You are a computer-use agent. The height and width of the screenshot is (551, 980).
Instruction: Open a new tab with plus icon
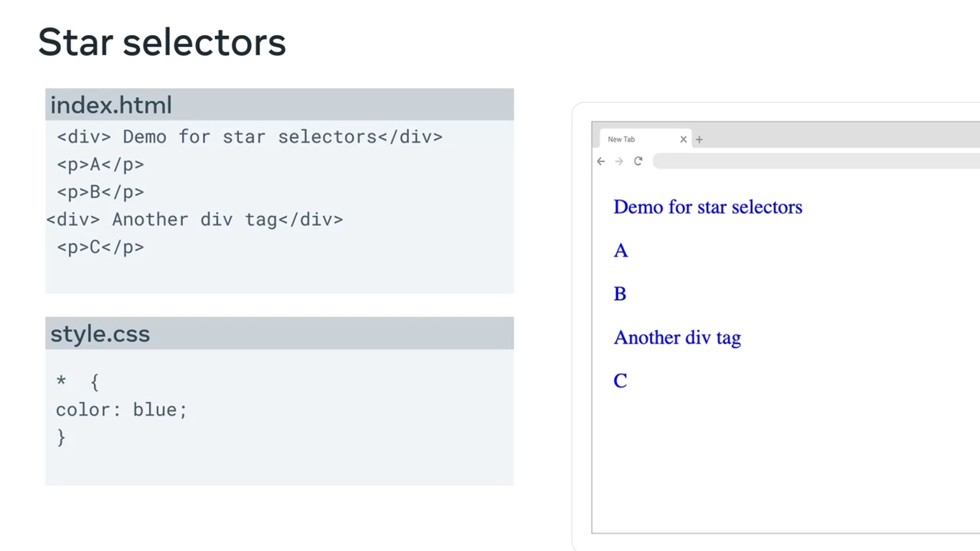699,140
